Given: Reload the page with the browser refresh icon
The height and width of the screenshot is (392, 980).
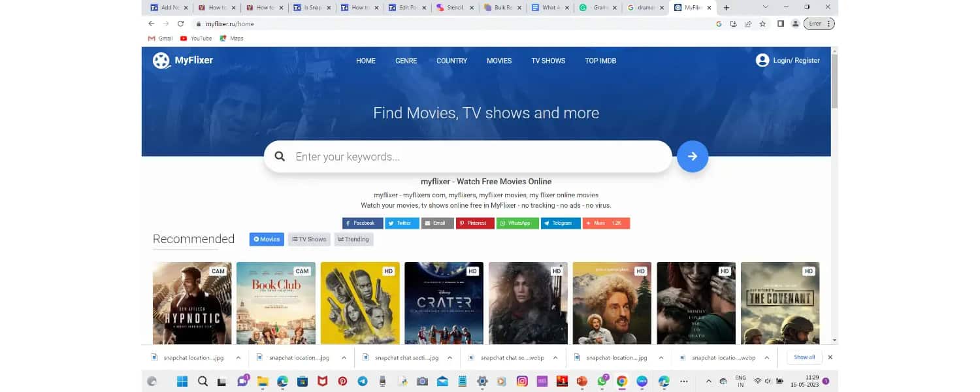Looking at the screenshot, I should 181,24.
